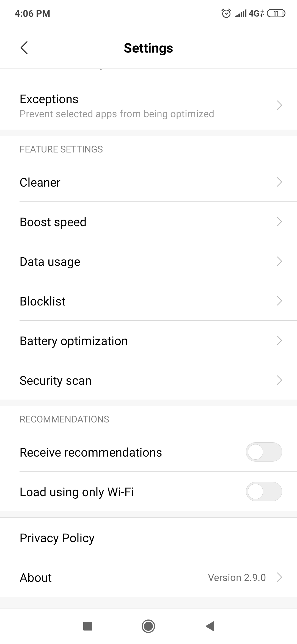
Task: Tap the Android home circle button
Action: [x=148, y=626]
